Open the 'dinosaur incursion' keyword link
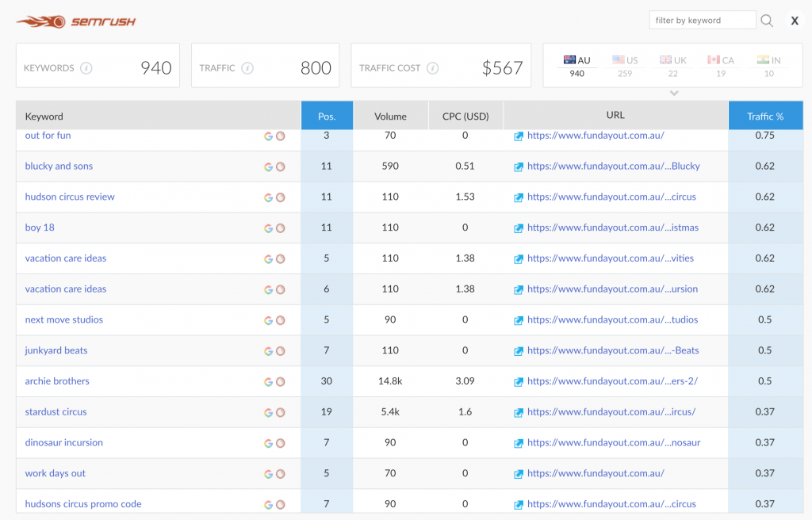Viewport: 812px width, 520px height. [64, 442]
